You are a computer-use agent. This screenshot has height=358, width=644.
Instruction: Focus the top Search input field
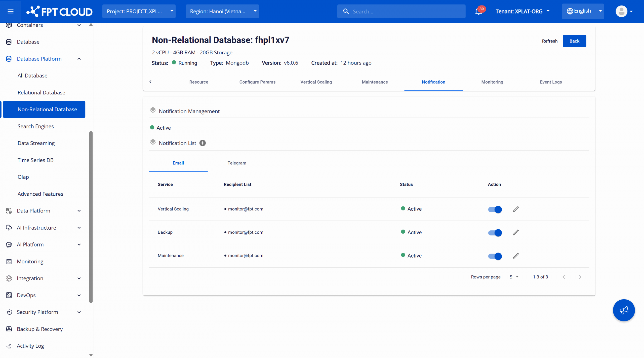405,11
